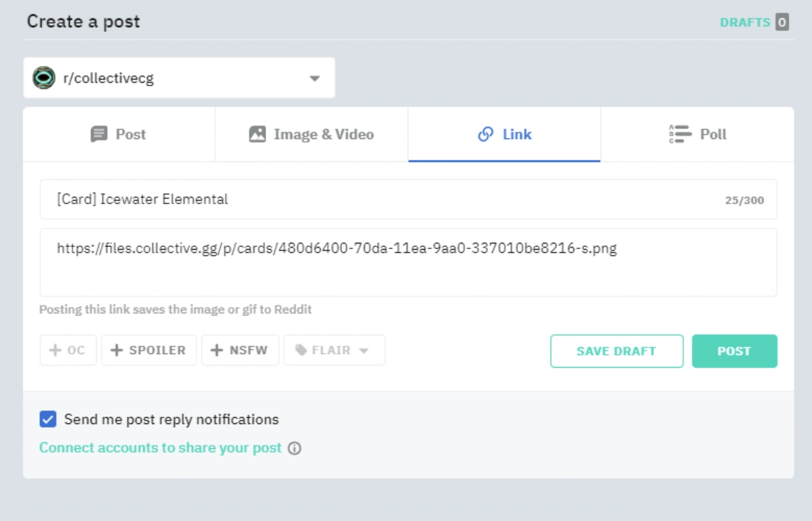The width and height of the screenshot is (812, 521).
Task: Open the community selector dropdown arrow
Action: (x=314, y=79)
